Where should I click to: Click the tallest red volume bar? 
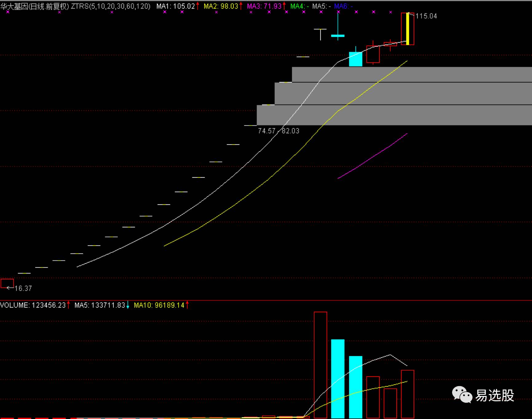coord(320,365)
